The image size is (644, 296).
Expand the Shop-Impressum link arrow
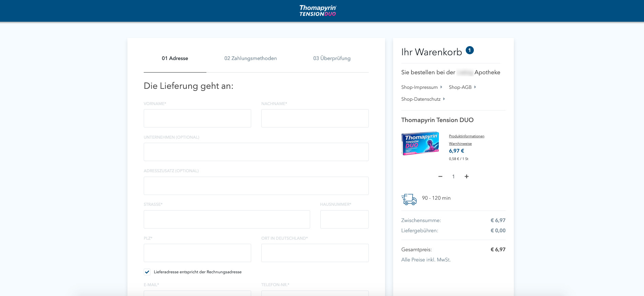pos(441,87)
